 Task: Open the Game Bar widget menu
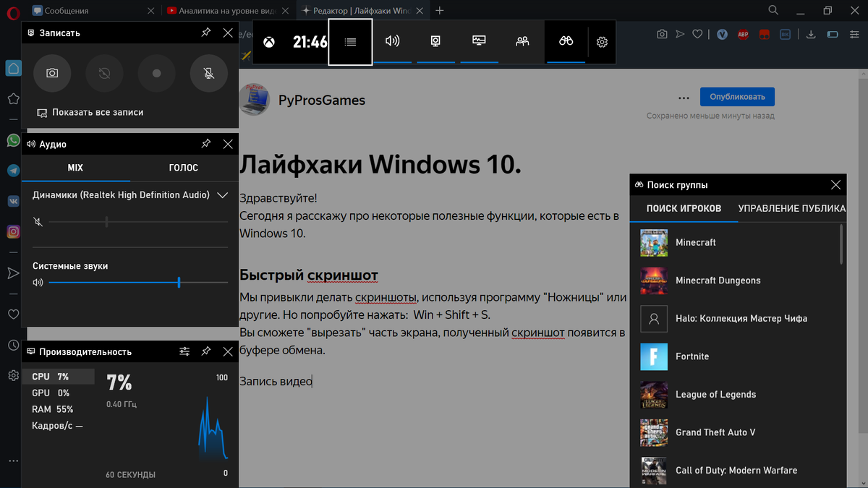coord(350,41)
